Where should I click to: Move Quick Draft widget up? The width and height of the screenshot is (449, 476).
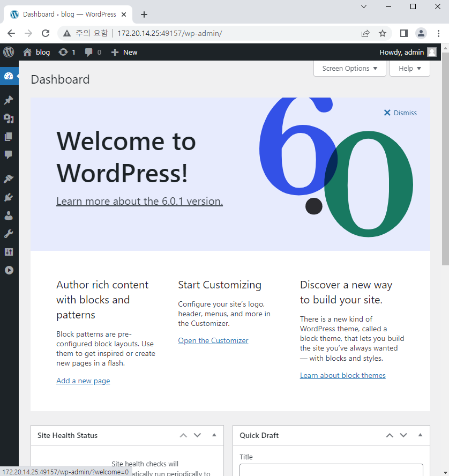point(390,435)
